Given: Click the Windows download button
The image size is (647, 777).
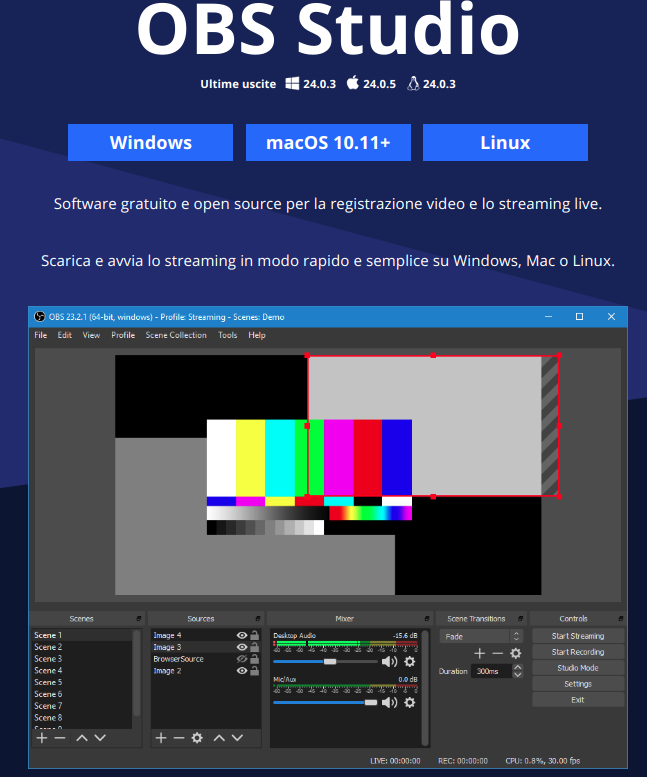Looking at the screenshot, I should 150,142.
